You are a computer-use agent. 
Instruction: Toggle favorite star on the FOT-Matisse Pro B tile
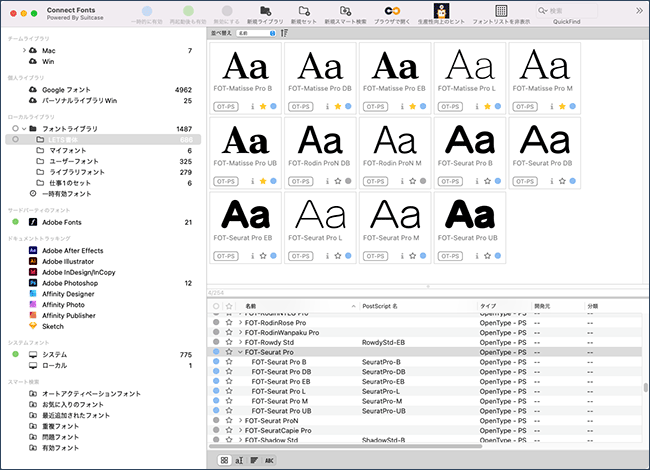click(x=263, y=107)
